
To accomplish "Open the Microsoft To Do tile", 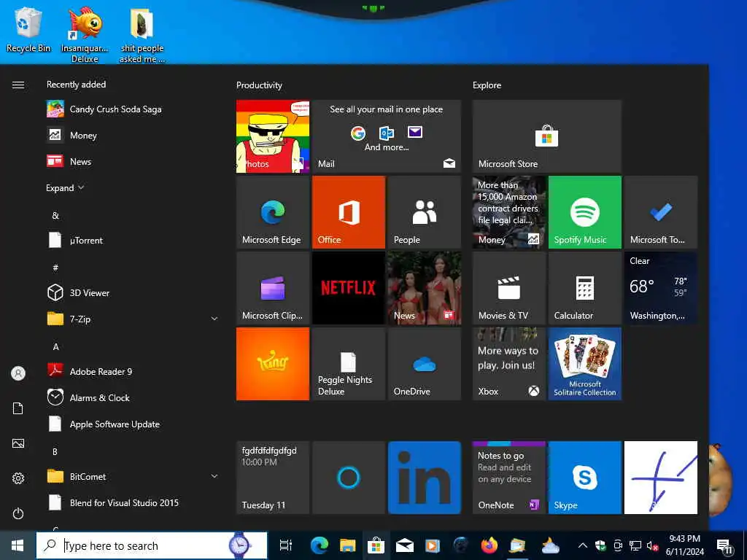I will (x=660, y=212).
